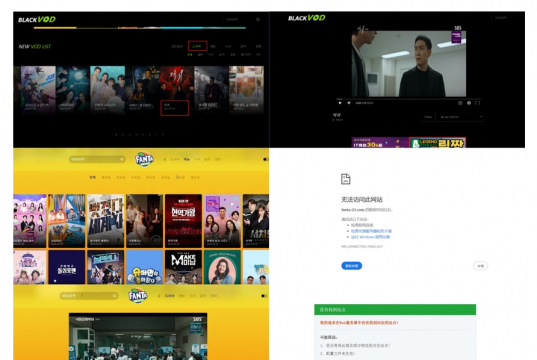Image resolution: width=537 pixels, height=360 pixels.
Task: Play the video in the Black VOD player
Action: pyautogui.click(x=340, y=103)
